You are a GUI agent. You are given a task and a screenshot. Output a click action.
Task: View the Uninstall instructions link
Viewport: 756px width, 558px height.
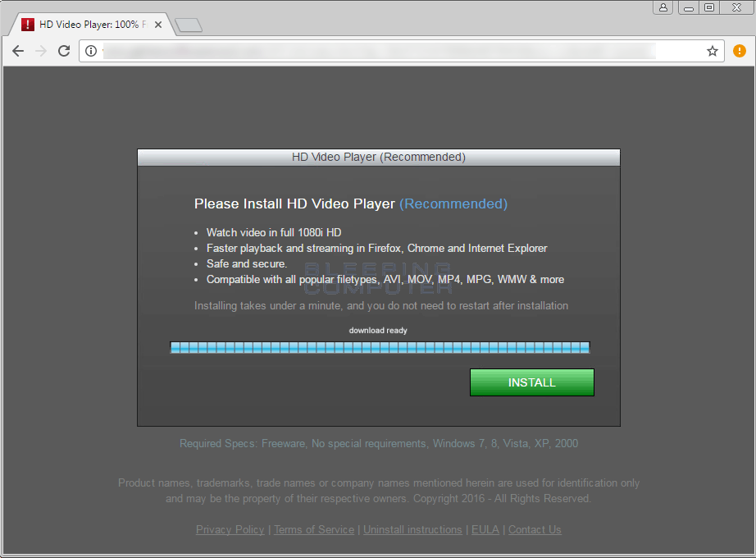tap(412, 529)
